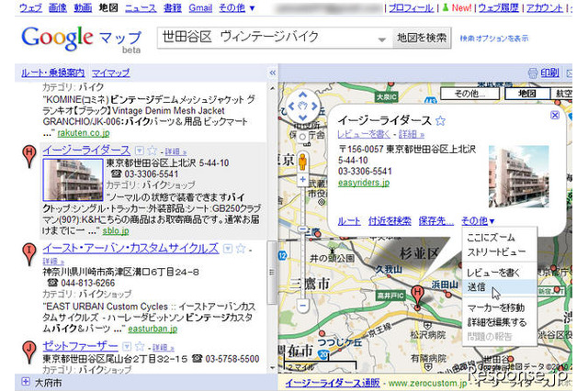The image size is (588, 391).
Task: Open building photo in info window
Action: 518,176
